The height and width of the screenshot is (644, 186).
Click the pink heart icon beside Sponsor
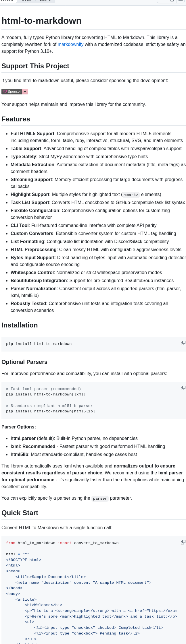click(25, 91)
